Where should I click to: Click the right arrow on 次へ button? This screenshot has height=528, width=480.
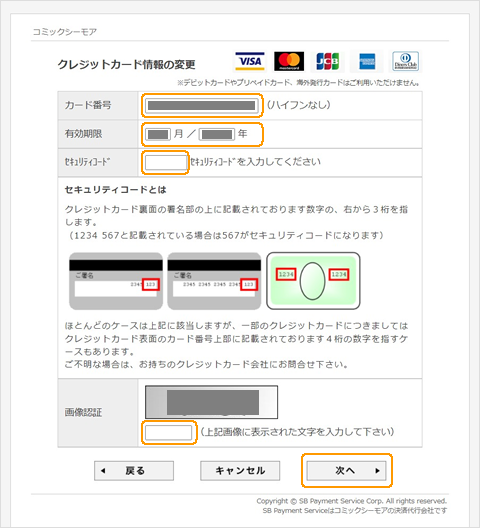(x=377, y=471)
